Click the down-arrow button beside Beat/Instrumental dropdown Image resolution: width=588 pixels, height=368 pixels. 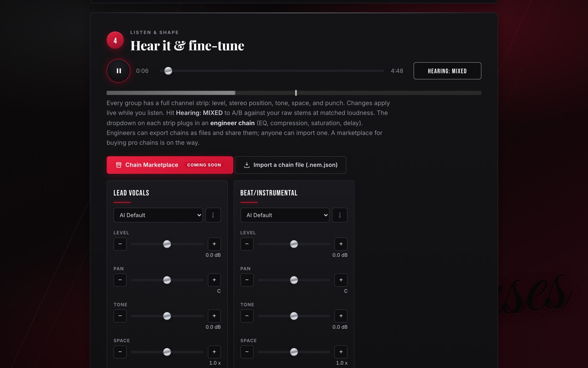pyautogui.click(x=340, y=215)
